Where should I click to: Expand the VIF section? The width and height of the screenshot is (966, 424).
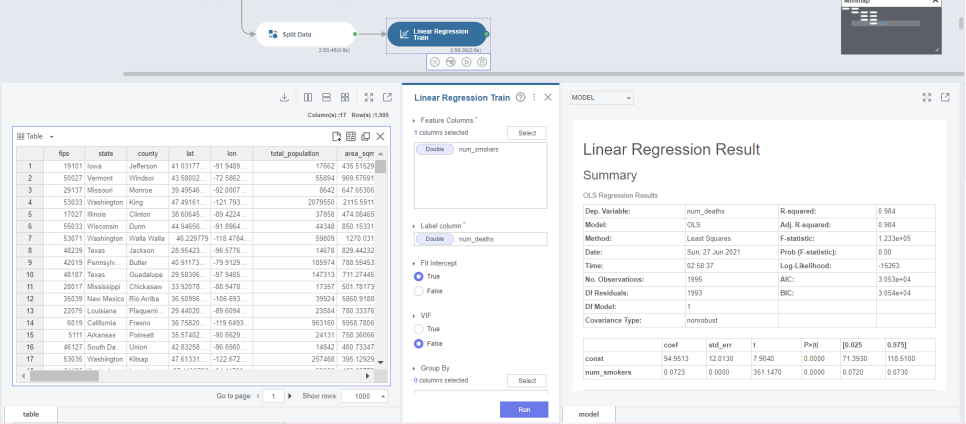[x=414, y=316]
